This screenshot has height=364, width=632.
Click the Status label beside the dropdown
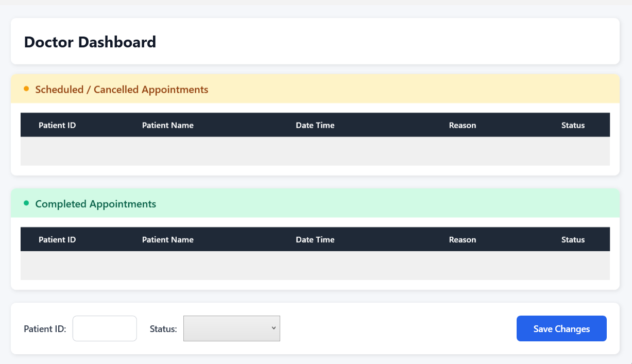tap(163, 329)
